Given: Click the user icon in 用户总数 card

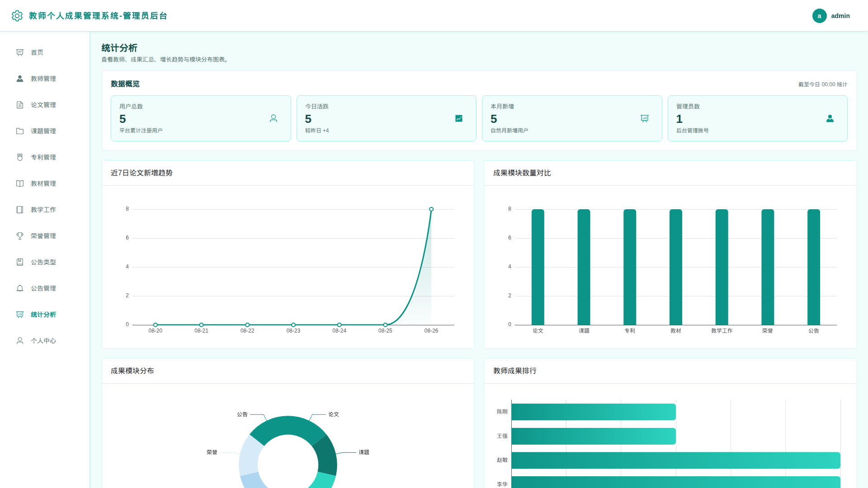Looking at the screenshot, I should [x=274, y=118].
